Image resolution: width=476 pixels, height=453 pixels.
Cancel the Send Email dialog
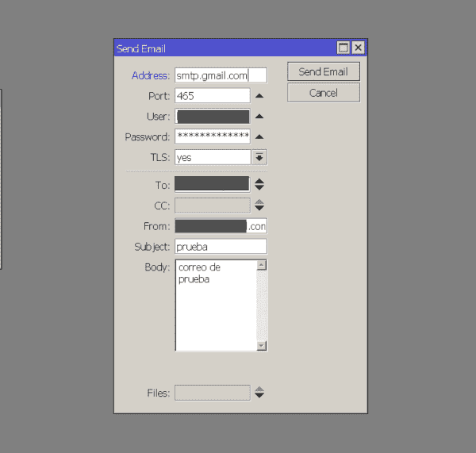pyautogui.click(x=324, y=93)
